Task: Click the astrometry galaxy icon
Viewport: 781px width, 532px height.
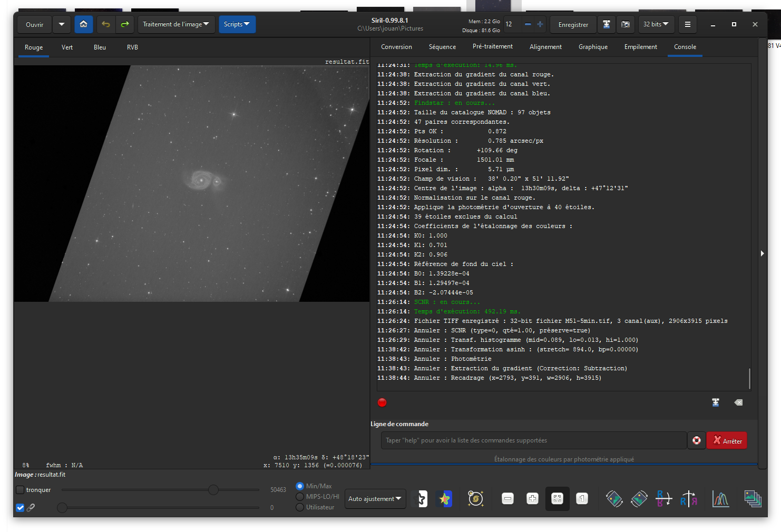Action: click(x=475, y=498)
